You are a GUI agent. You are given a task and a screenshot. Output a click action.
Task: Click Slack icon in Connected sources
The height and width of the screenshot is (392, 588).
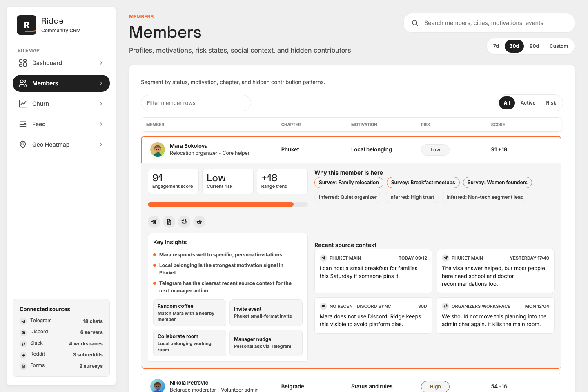point(23,344)
